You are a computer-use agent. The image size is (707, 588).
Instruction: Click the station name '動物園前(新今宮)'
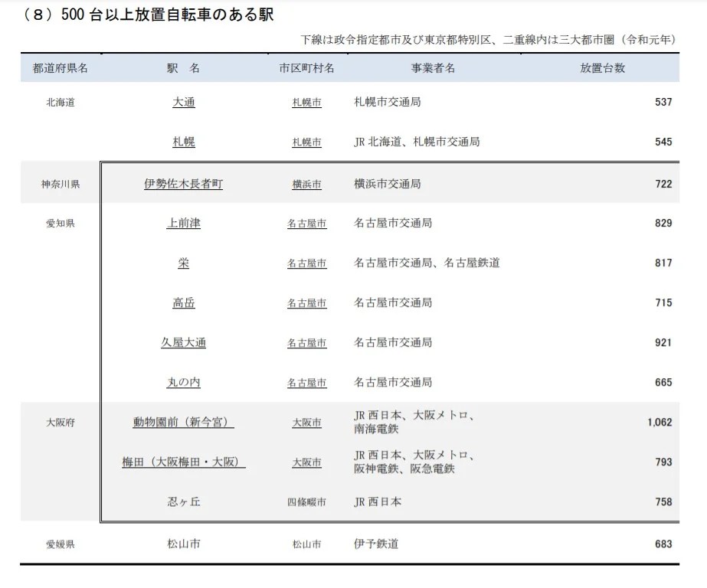coord(184,422)
